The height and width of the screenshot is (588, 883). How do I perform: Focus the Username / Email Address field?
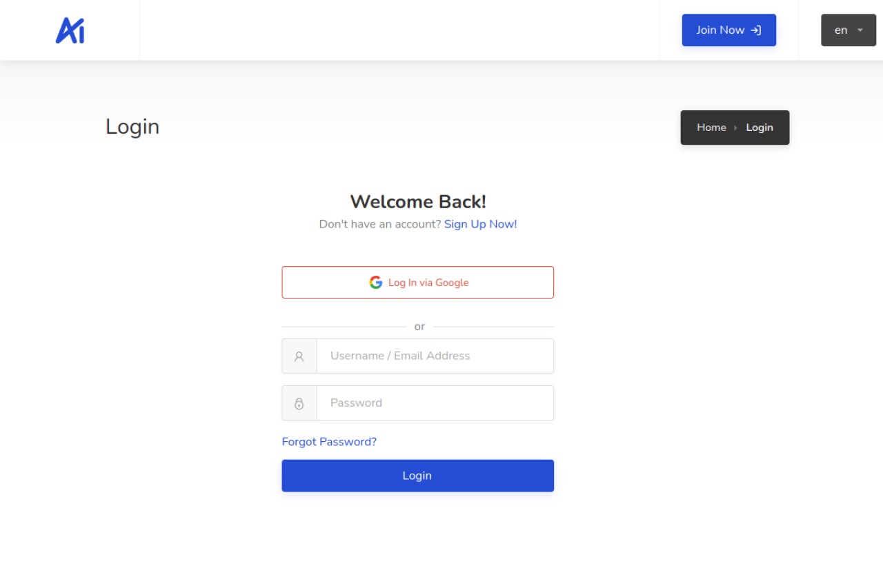coord(435,356)
